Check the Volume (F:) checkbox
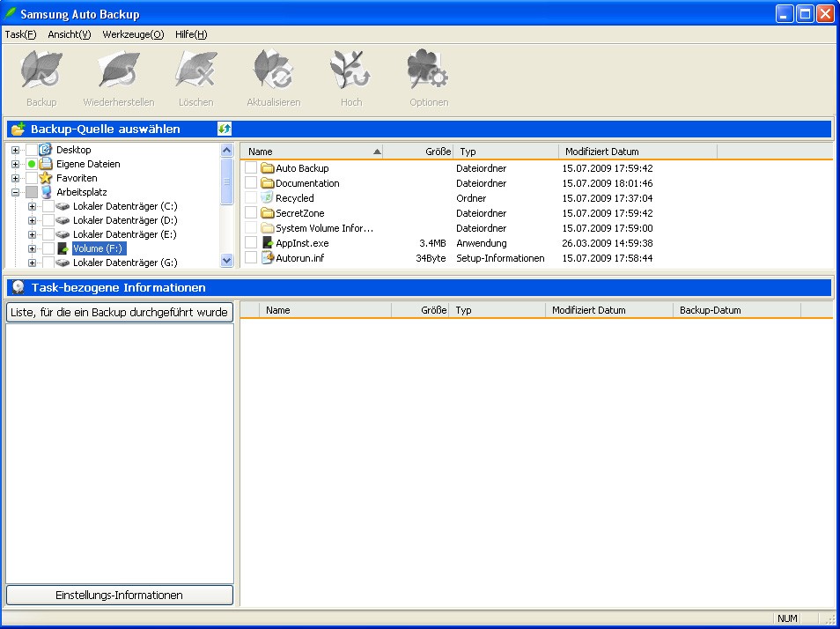The height and width of the screenshot is (629, 840). 48,248
